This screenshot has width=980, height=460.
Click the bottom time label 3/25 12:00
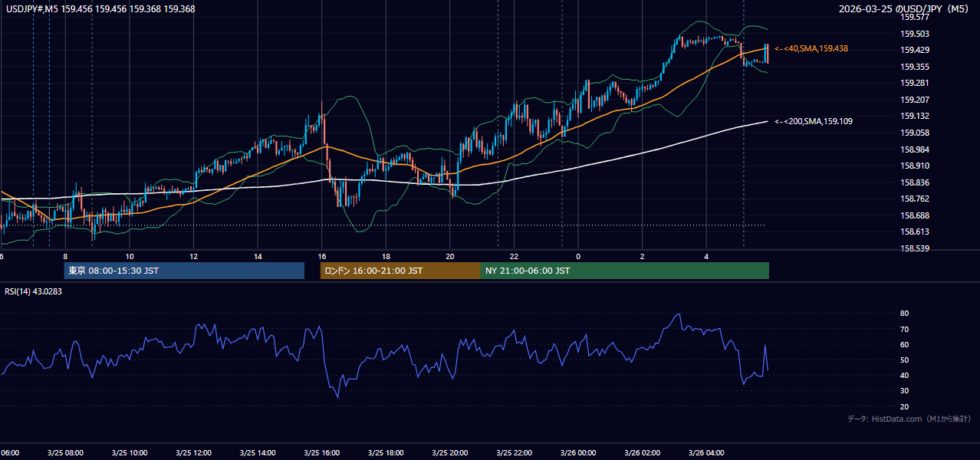193,453
